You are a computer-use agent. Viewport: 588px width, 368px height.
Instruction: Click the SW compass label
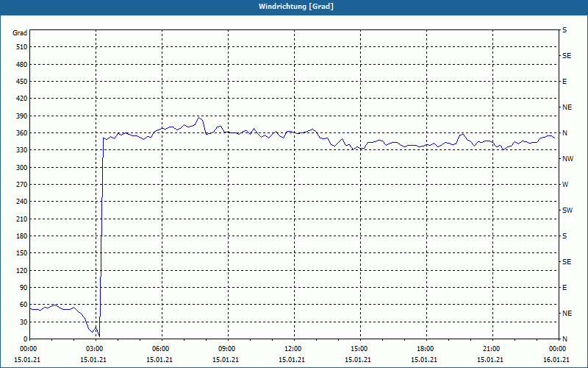coord(567,210)
